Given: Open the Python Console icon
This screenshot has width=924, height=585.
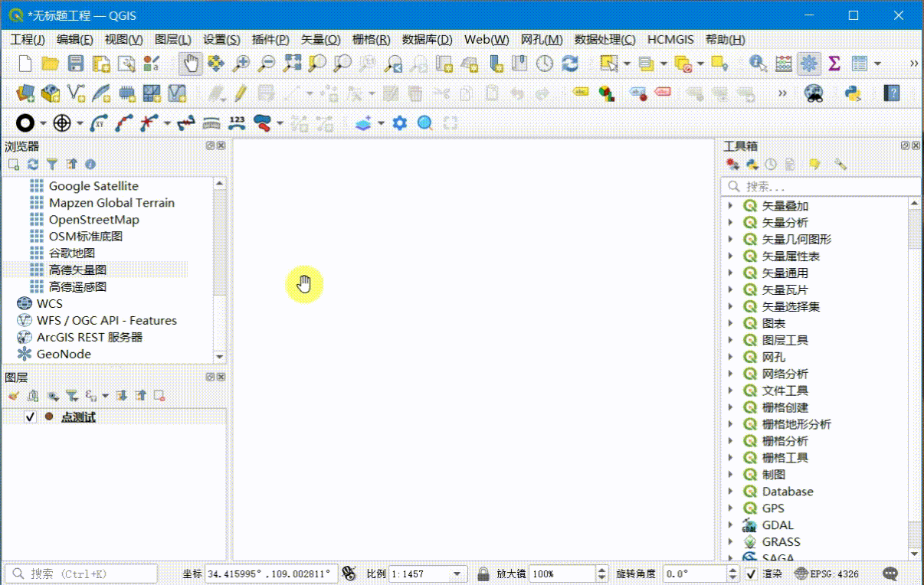Looking at the screenshot, I should click(852, 93).
